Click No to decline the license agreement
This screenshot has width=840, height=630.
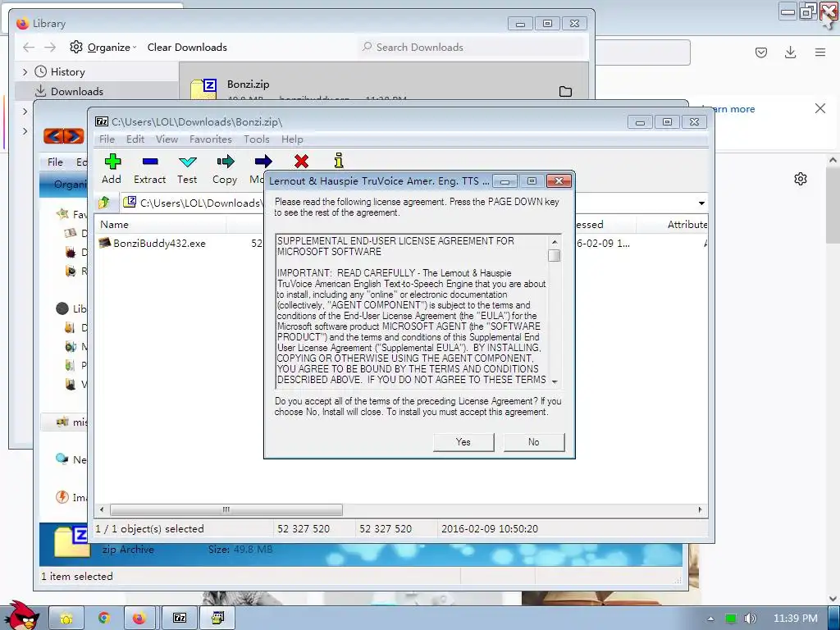533,442
